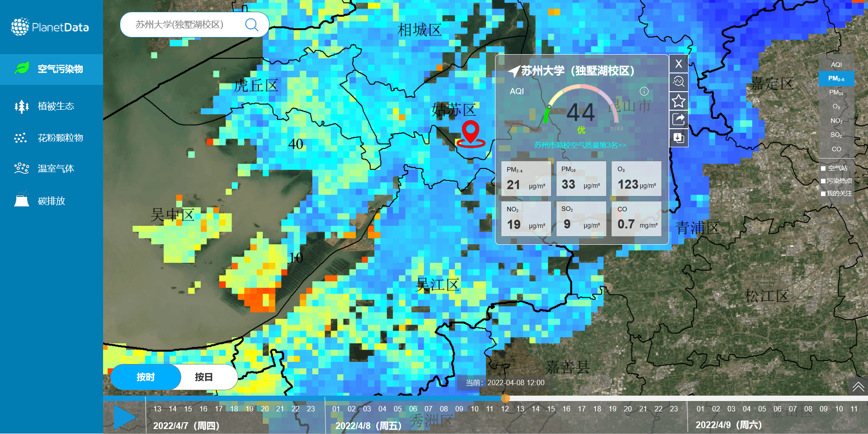Image resolution: width=868 pixels, height=434 pixels.
Task: Click the CO value card showing 0.7
Action: click(x=637, y=219)
